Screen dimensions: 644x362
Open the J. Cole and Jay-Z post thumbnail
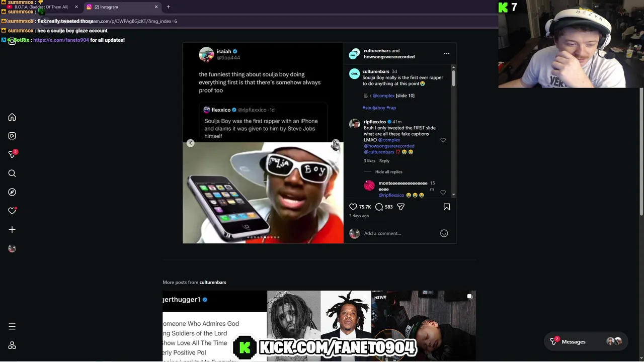pyautogui.click(x=319, y=325)
